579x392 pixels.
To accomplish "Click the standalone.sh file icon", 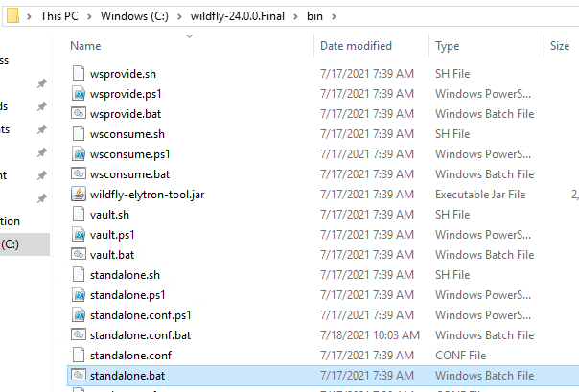I will [x=79, y=274].
